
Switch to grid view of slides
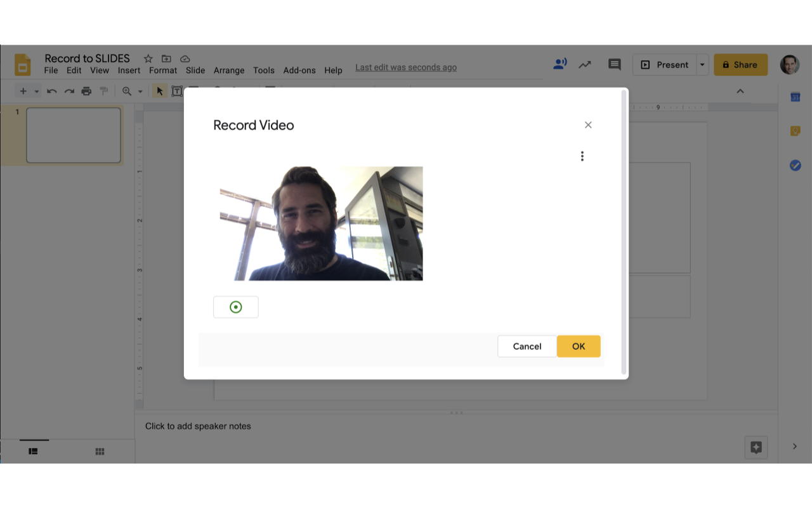coord(100,451)
